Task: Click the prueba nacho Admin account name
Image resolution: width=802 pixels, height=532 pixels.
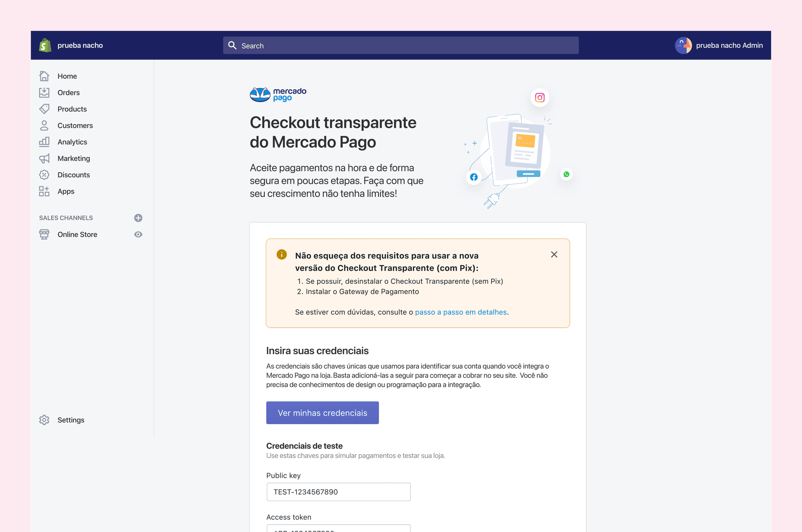Action: coord(729,45)
